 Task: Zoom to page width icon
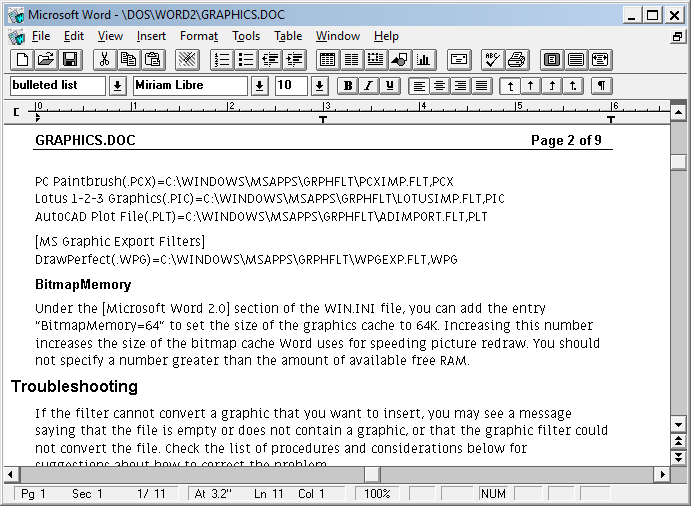[600, 60]
